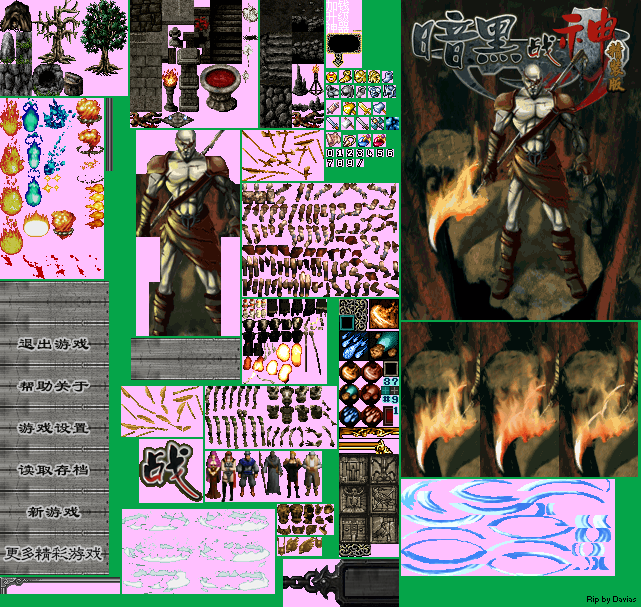Click the stone basin filled with blood
The image size is (641, 607).
pyautogui.click(x=220, y=87)
